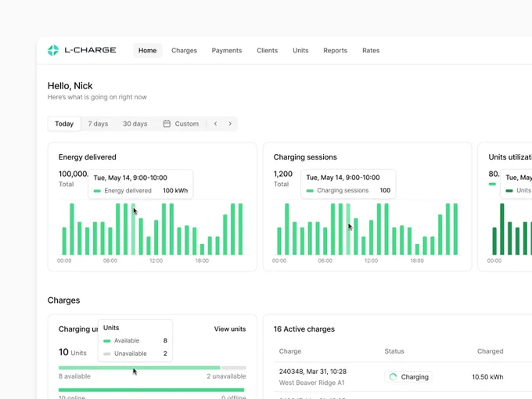Open charge 240348, Mar 31, 10:28
Image resolution: width=532 pixels, height=399 pixels.
[313, 372]
